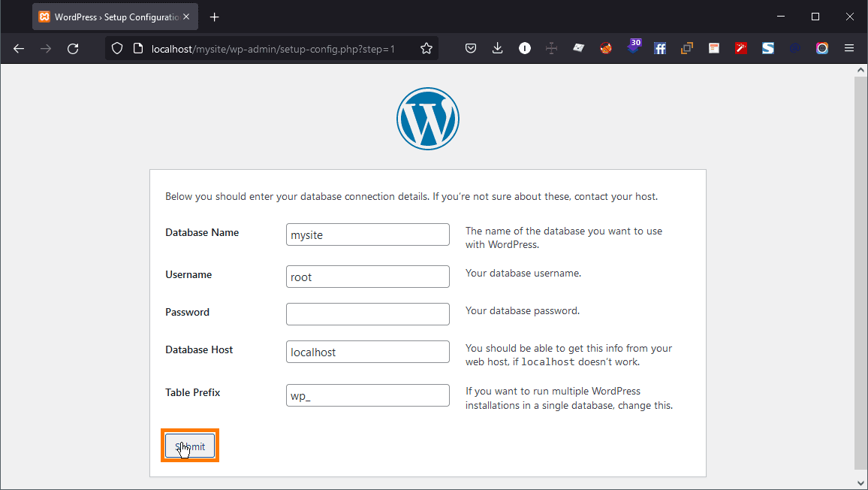Open a new browser tab

214,17
